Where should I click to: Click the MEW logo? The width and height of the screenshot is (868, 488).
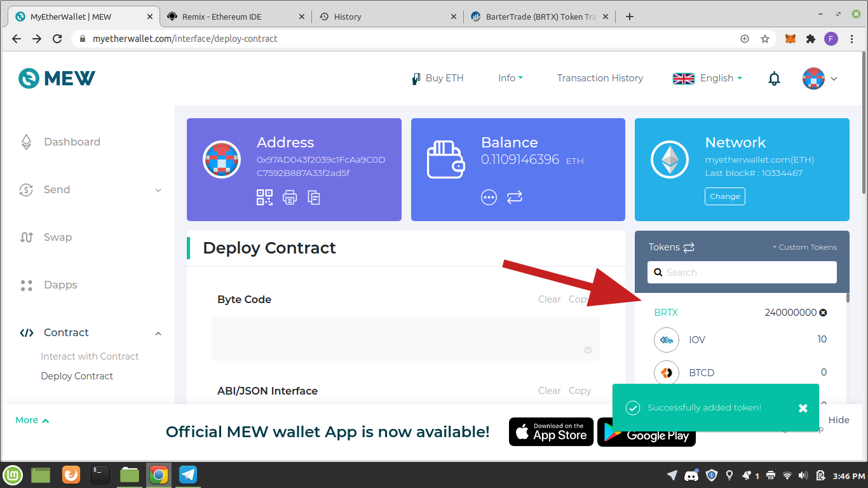57,78
